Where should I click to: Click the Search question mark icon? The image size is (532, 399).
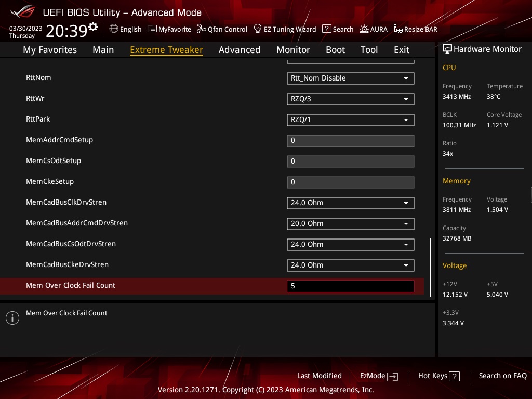[326, 29]
